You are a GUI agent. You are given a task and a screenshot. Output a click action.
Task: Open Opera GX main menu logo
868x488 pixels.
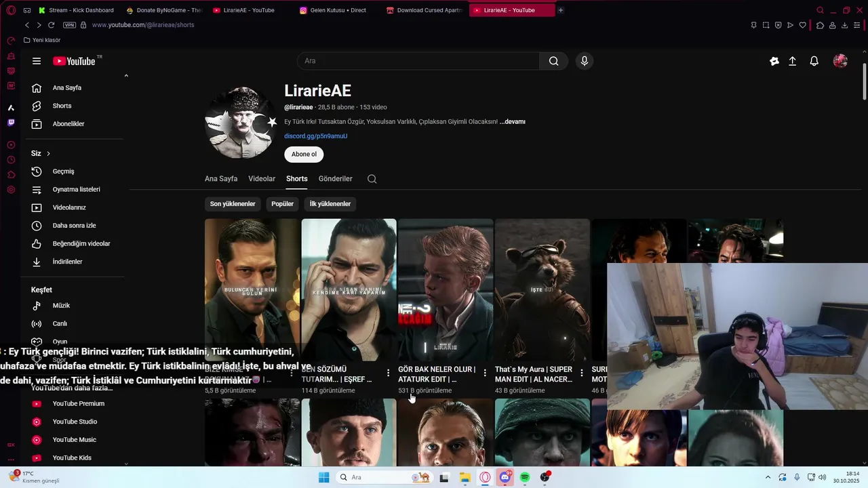coord(11,10)
